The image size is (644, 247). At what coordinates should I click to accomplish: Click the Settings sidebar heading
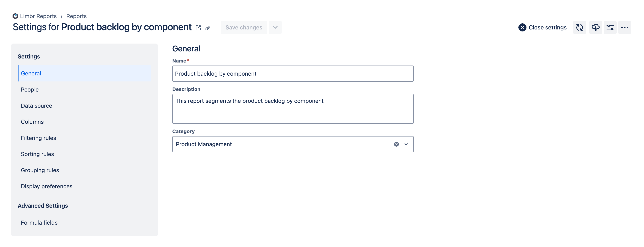point(29,56)
